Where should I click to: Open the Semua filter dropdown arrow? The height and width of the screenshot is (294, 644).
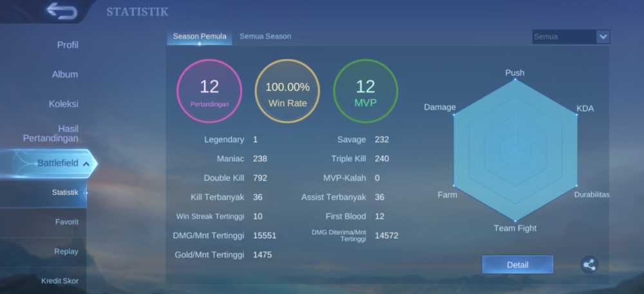point(603,37)
